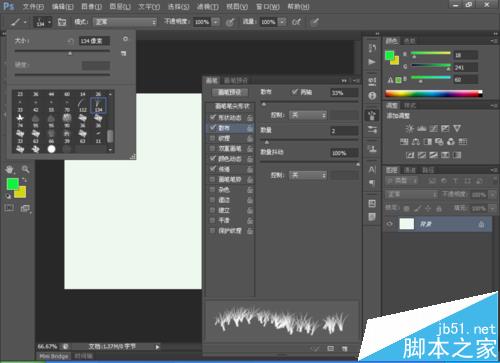This screenshot has width=500, height=363.
Task: Toggle Quick Mask mode icon in toolbox
Action: coord(9,208)
